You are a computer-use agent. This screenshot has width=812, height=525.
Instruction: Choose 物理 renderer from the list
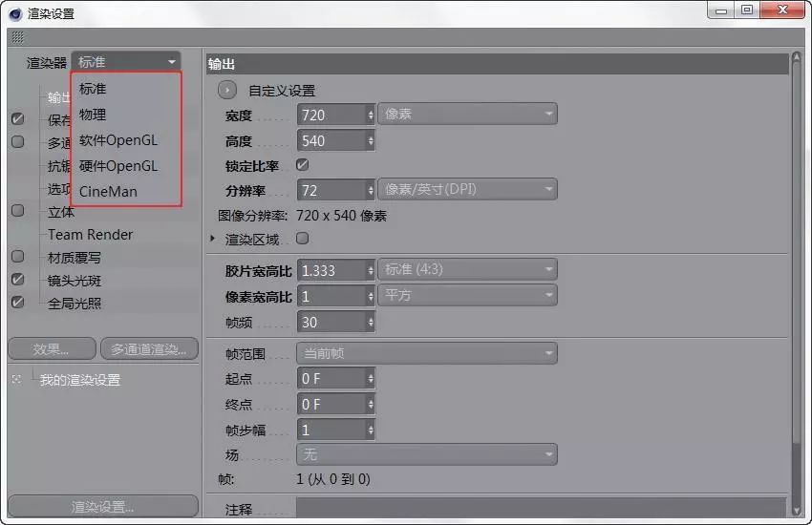94,115
